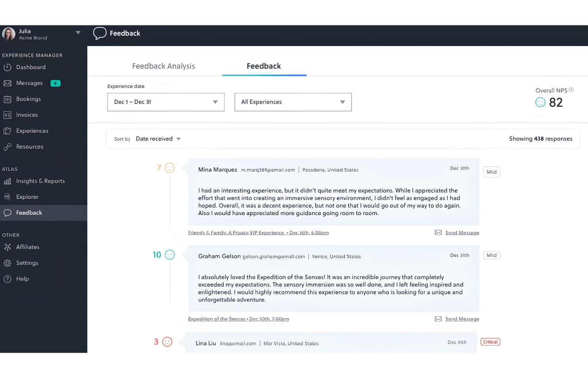Open the Sort by Date received dropdown
The height and width of the screenshot is (392, 588).
coord(158,139)
